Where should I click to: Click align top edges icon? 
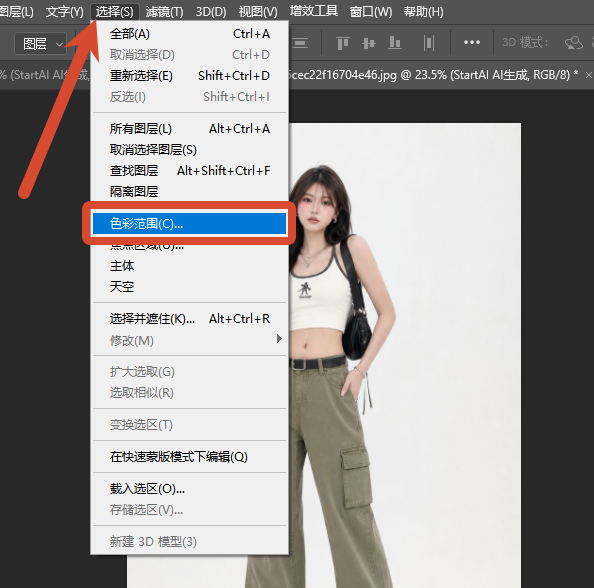click(x=342, y=43)
